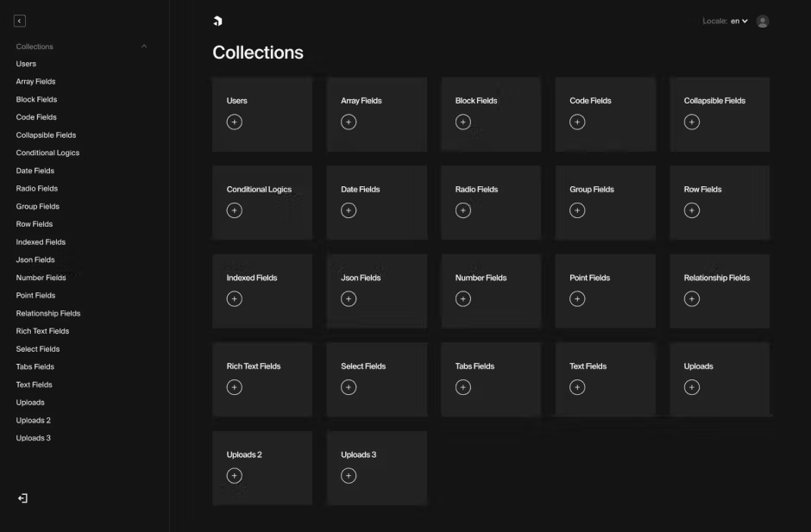The width and height of the screenshot is (811, 532).
Task: Click the plus icon on Json Fields card
Action: [x=349, y=298]
